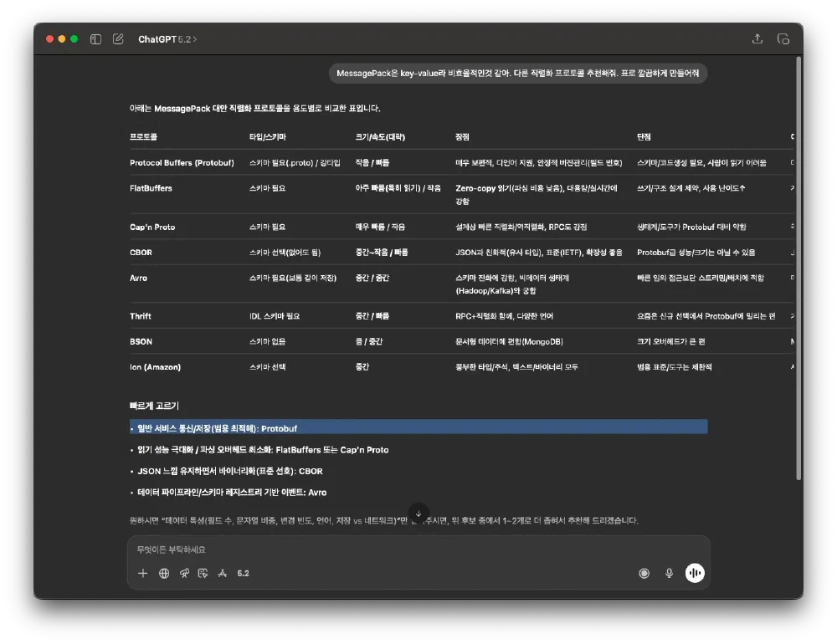Click the share conversation icon
The height and width of the screenshot is (644, 837).
pos(757,39)
